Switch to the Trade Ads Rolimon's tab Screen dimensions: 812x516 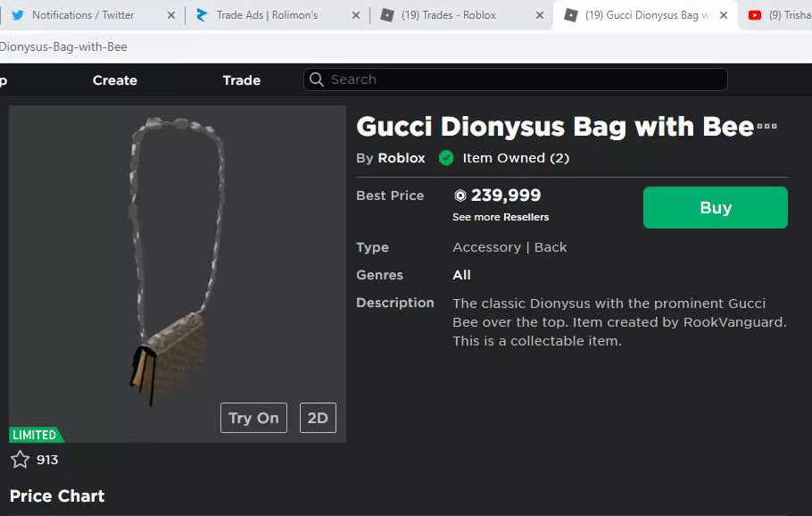(x=267, y=15)
